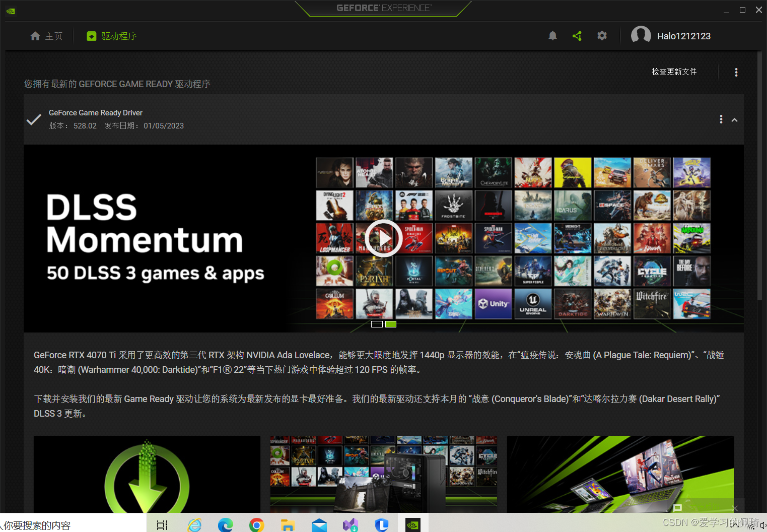Click the share icon in the top bar

[x=577, y=36]
